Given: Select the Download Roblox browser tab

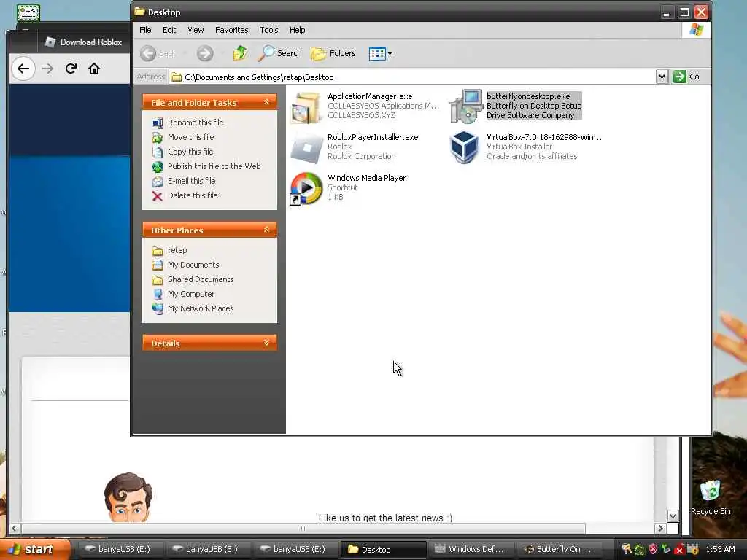Looking at the screenshot, I should (84, 42).
